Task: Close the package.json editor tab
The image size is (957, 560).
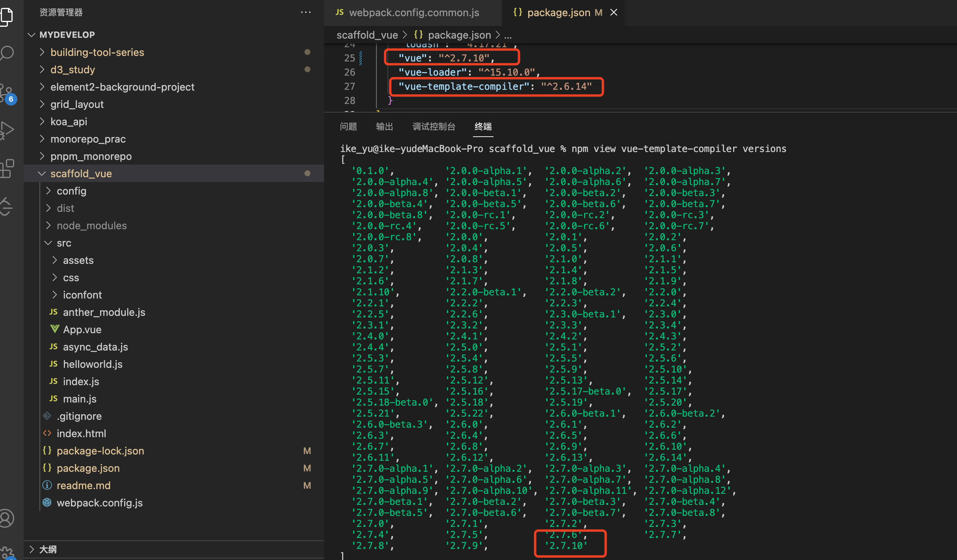Action: click(x=614, y=13)
